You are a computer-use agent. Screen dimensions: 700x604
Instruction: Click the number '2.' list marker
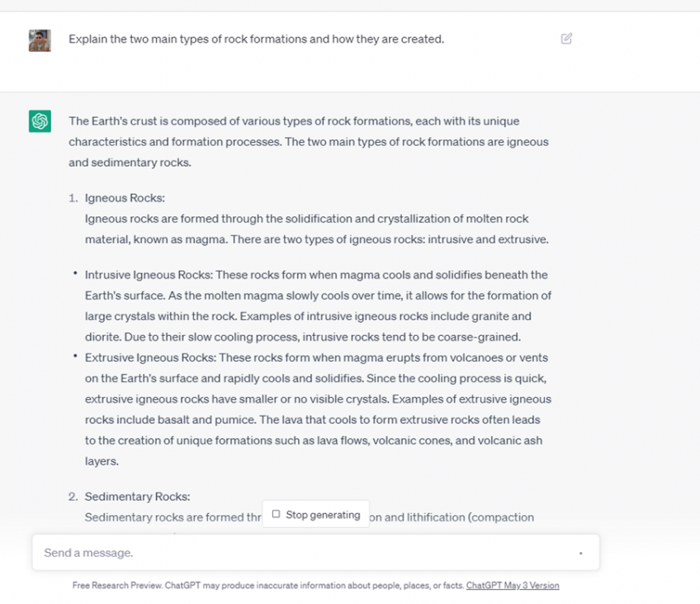coord(73,497)
